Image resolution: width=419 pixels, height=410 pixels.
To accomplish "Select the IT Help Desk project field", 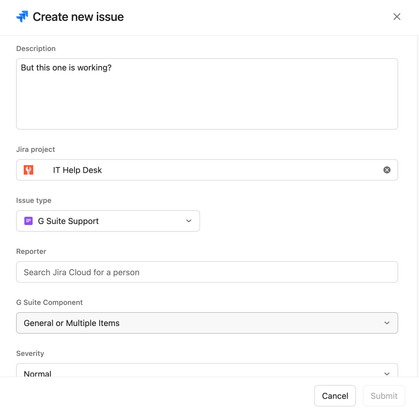I will (x=207, y=170).
